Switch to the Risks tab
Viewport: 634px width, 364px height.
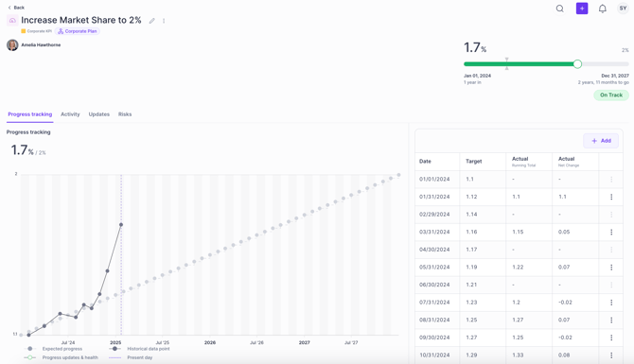click(x=125, y=114)
